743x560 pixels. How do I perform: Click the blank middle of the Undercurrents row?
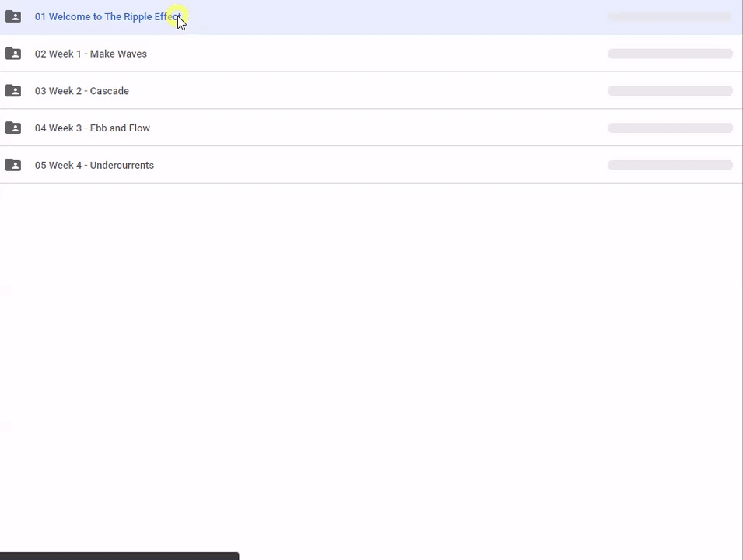(x=373, y=165)
